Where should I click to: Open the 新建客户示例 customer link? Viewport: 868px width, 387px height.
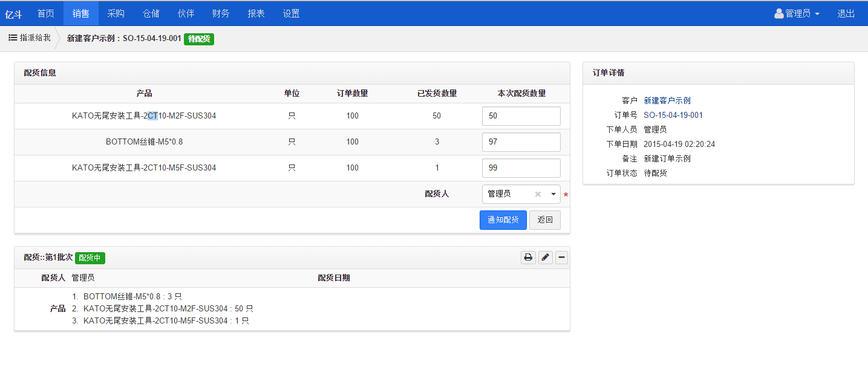tap(667, 100)
